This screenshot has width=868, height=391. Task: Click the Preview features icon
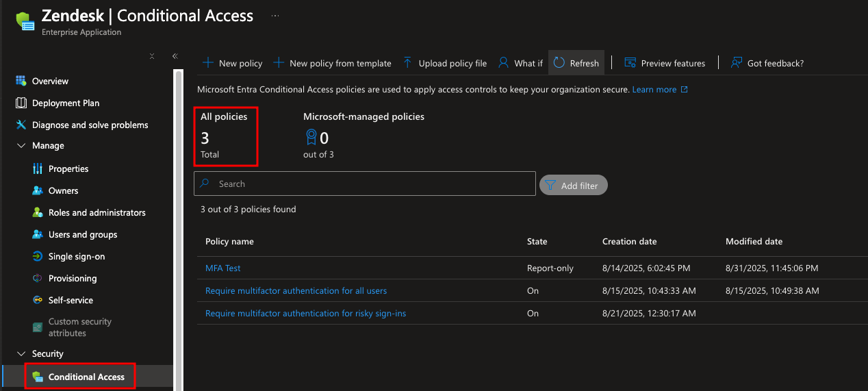[630, 63]
